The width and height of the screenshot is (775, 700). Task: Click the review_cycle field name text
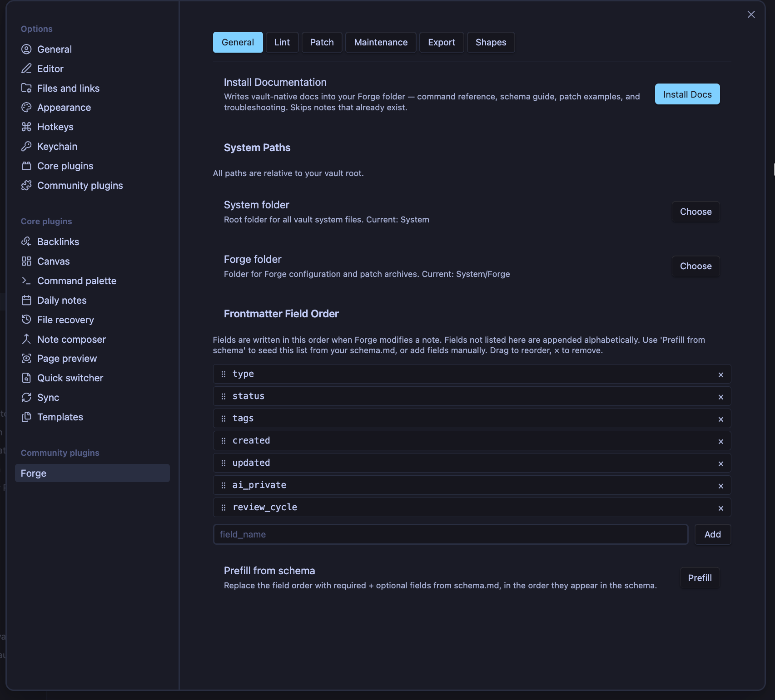pyautogui.click(x=265, y=507)
